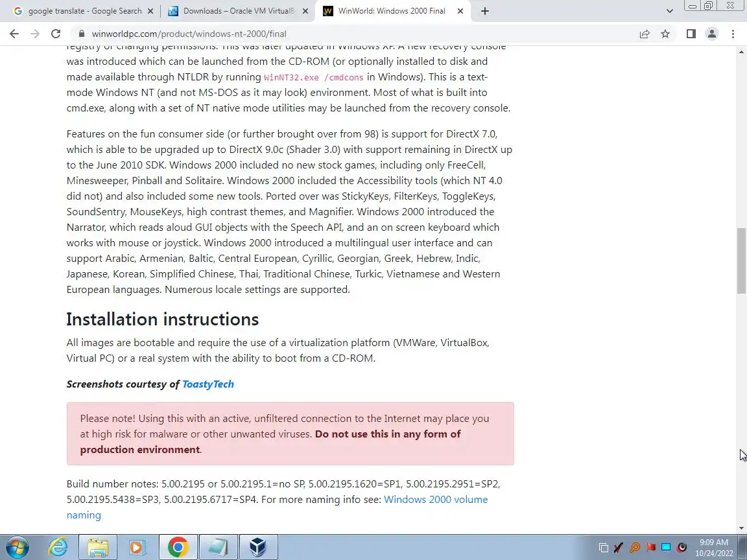The width and height of the screenshot is (747, 560).
Task: Open Windows Media Player from taskbar
Action: 137,547
